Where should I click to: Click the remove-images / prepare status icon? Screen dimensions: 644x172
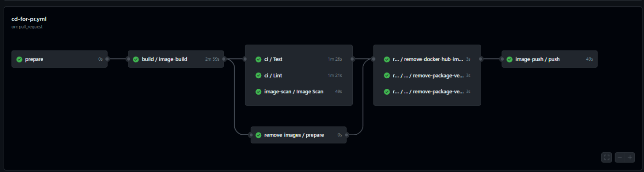pyautogui.click(x=259, y=135)
